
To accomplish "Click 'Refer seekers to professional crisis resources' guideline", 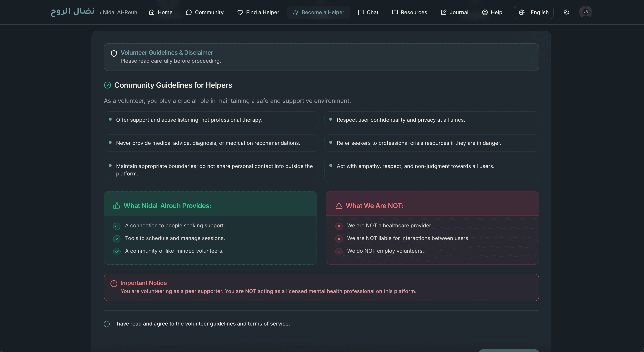I will (x=432, y=143).
